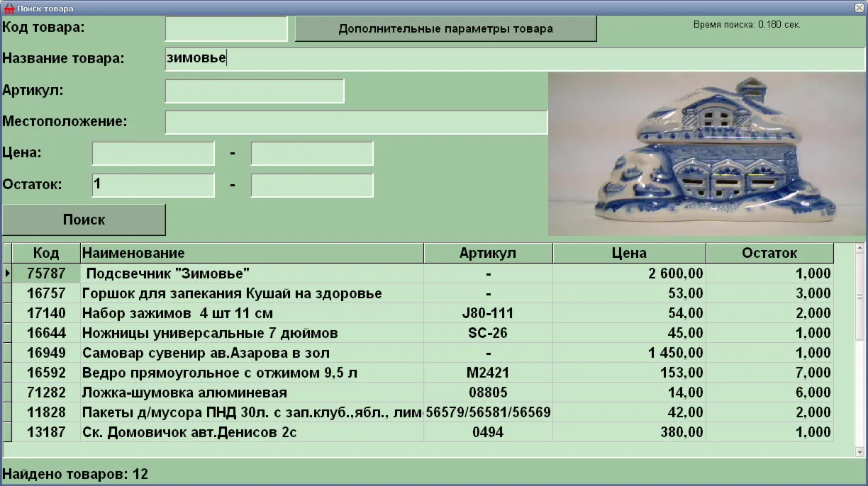This screenshot has width=868, height=486.
Task: Sort results by Код column header
Action: coord(46,253)
